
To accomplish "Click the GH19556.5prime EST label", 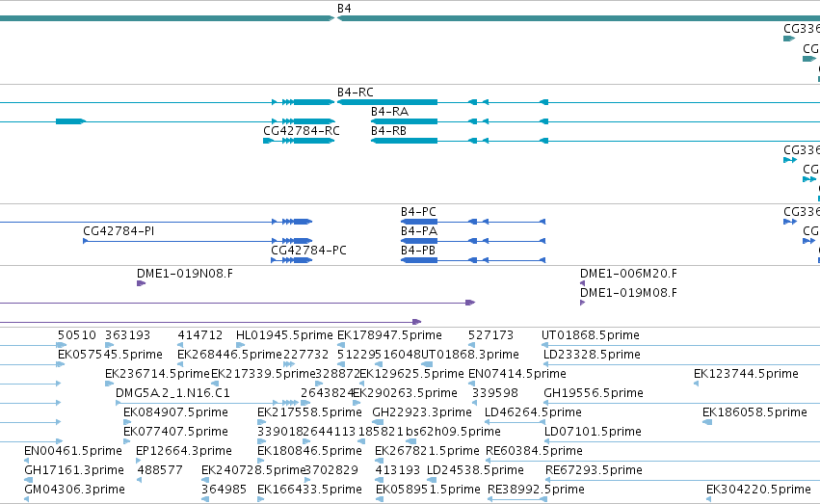I will pos(594,393).
